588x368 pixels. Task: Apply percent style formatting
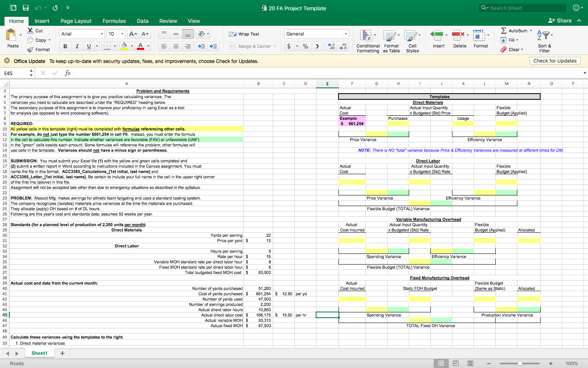(305, 46)
